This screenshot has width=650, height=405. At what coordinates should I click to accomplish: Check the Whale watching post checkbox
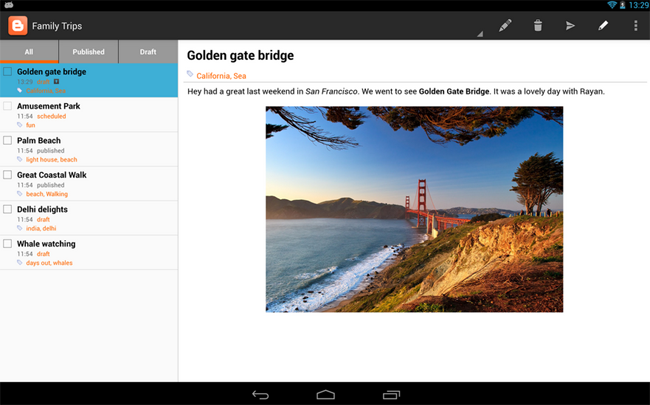coord(7,244)
